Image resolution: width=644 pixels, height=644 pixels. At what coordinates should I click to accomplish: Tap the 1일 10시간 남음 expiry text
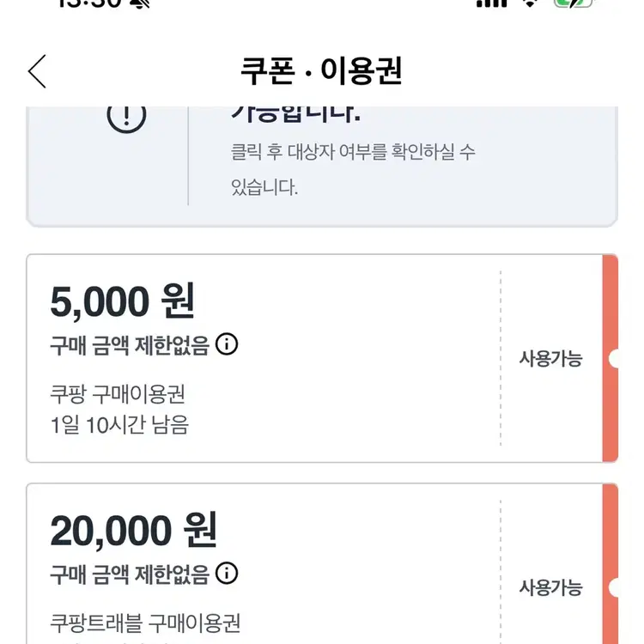(119, 424)
